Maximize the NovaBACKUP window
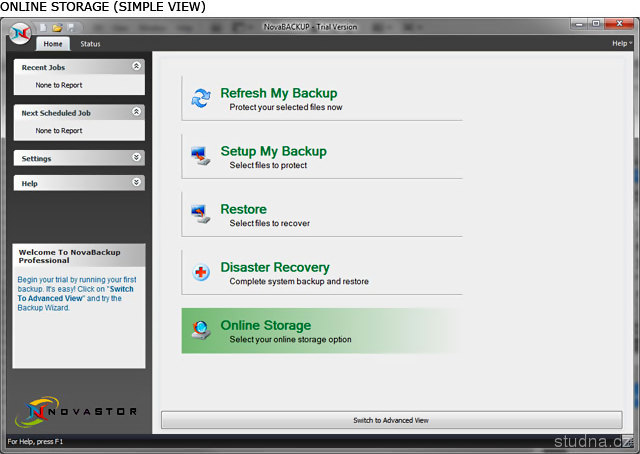This screenshot has width=640, height=454. click(596, 24)
